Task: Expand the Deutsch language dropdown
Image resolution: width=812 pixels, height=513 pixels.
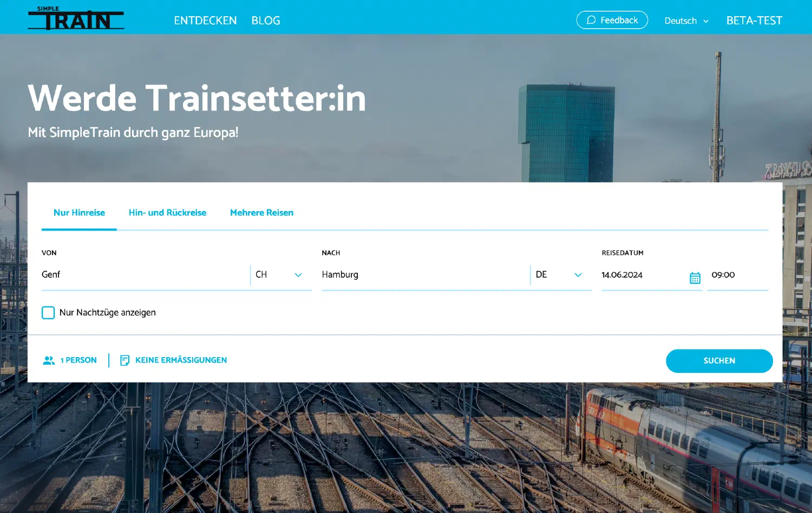Action: pos(686,21)
